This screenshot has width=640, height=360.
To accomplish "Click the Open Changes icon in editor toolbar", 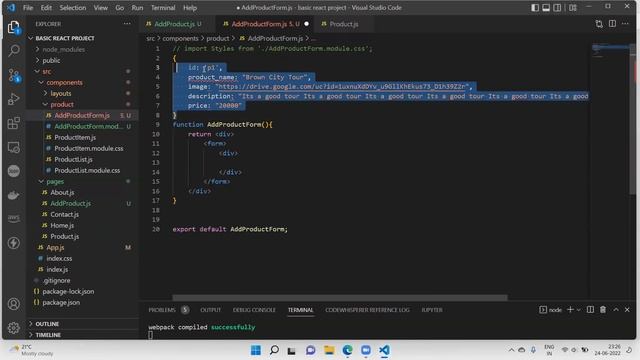I will point(599,24).
